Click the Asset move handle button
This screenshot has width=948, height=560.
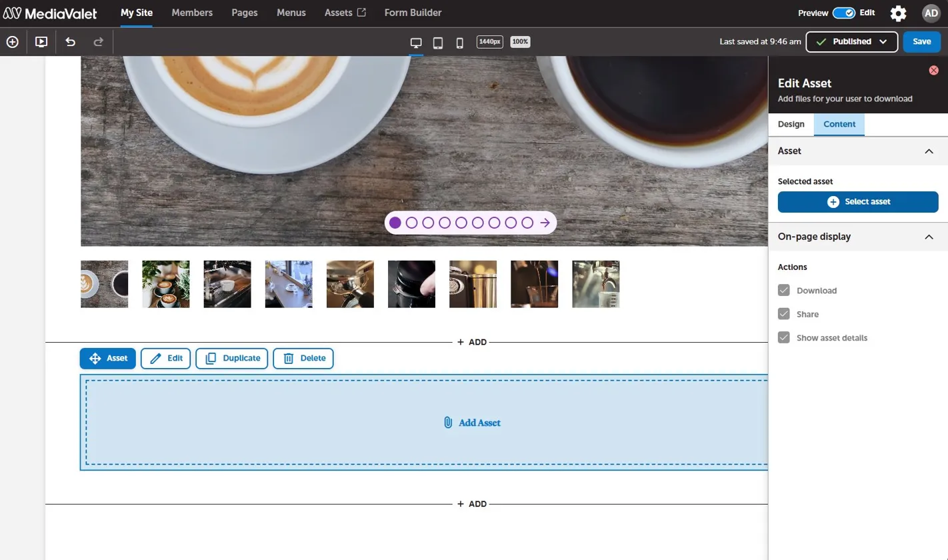pos(108,358)
